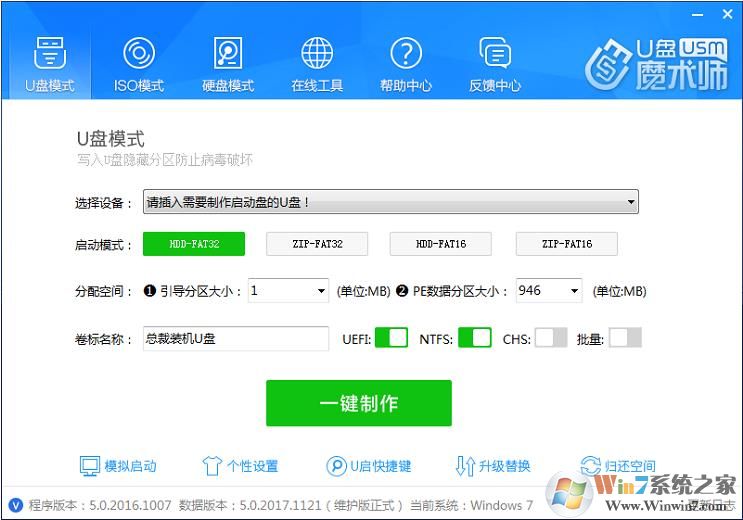
Task: Expand the PE数据分区大小 dropdown arrow
Action: point(574,291)
